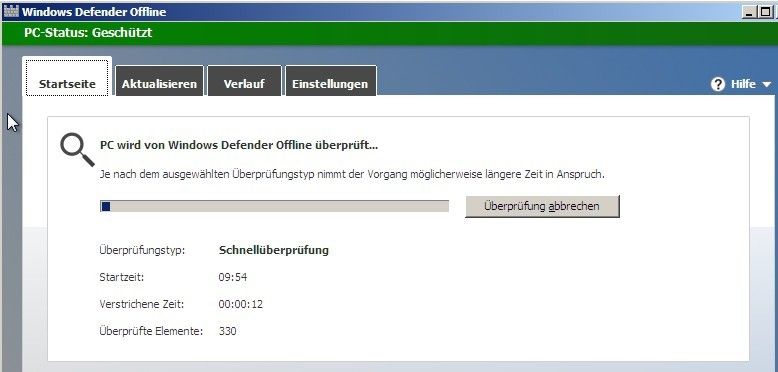
Task: Click the elapsed time value '00:00:12'
Action: coord(241,304)
